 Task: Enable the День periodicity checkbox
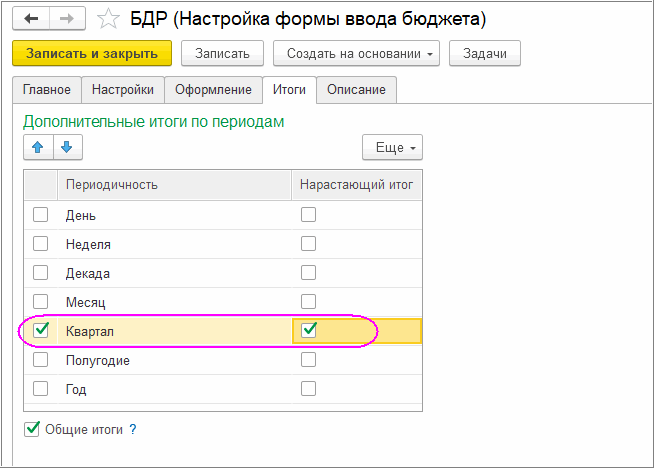pos(40,214)
